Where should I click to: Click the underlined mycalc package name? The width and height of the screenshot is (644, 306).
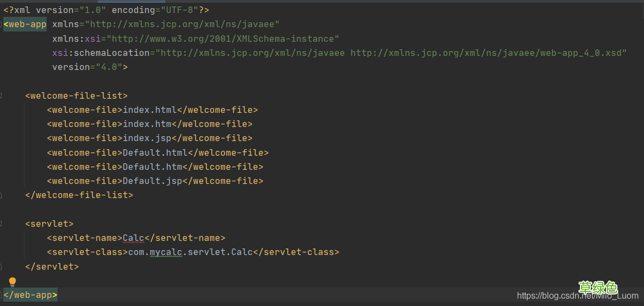click(x=165, y=252)
